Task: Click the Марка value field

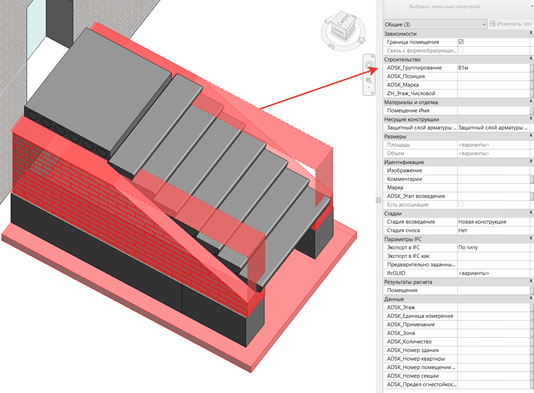Action: pyautogui.click(x=493, y=187)
